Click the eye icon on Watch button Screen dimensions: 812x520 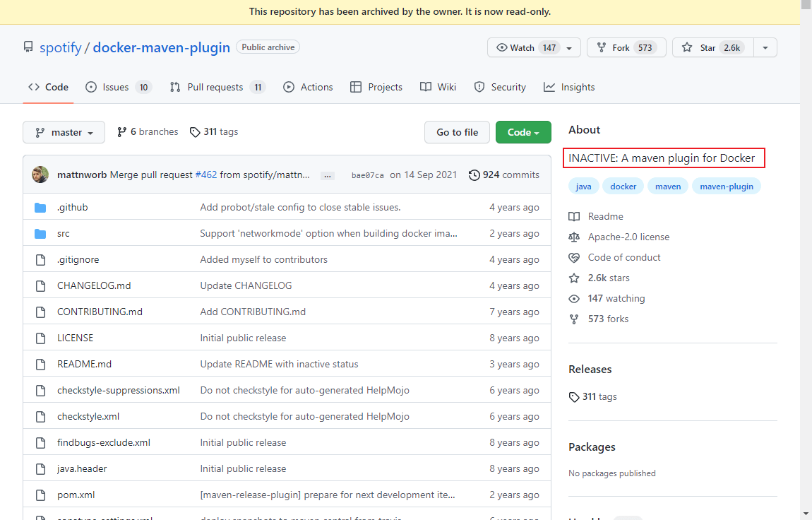501,47
